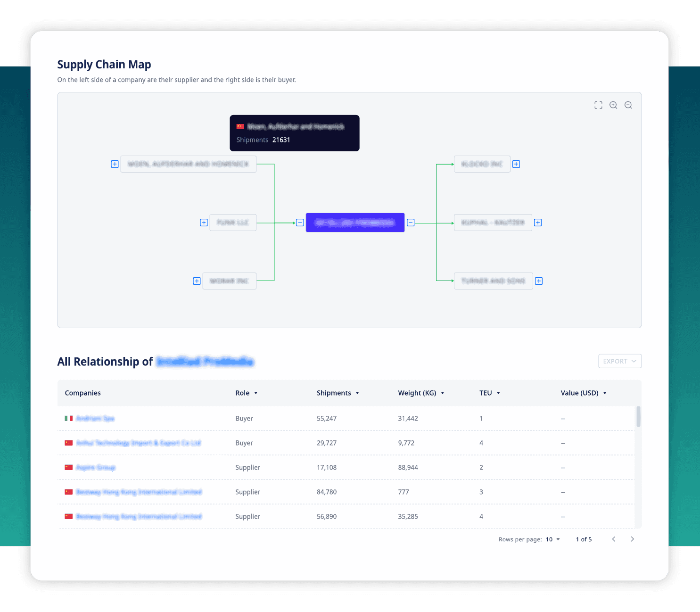The image size is (700, 612).
Task: Select the KLOCKO INC node box
Action: click(482, 164)
